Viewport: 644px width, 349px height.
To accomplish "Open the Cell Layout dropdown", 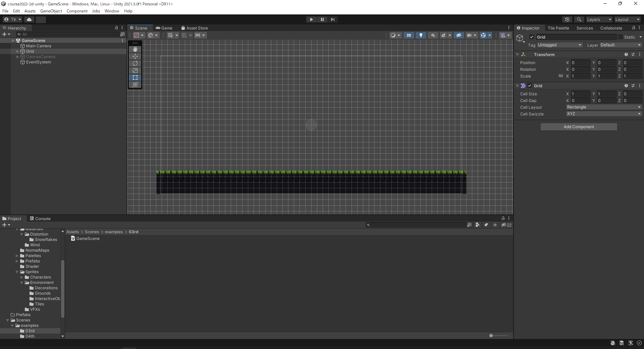I will click(604, 107).
